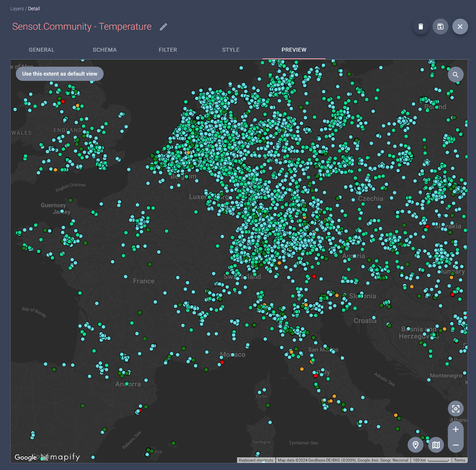Click the Google logo
This screenshot has width=476, height=470.
26,458
